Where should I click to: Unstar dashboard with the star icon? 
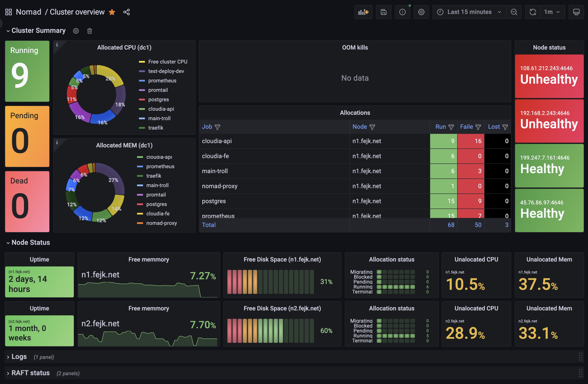(x=112, y=12)
